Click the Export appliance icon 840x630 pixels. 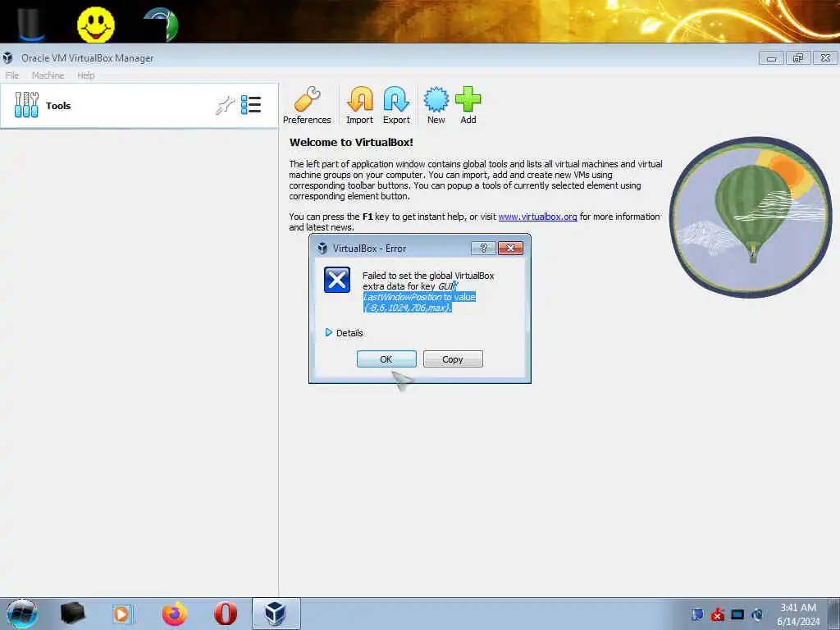tap(396, 106)
